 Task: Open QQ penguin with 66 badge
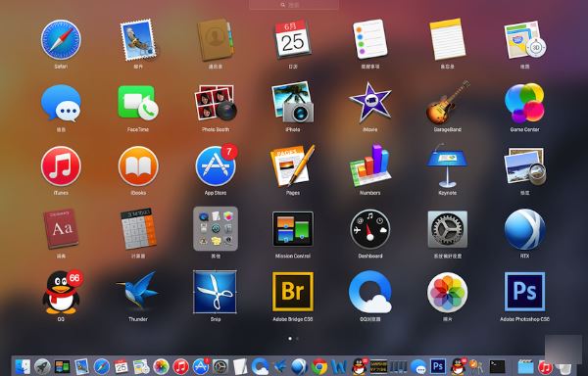coord(62,292)
